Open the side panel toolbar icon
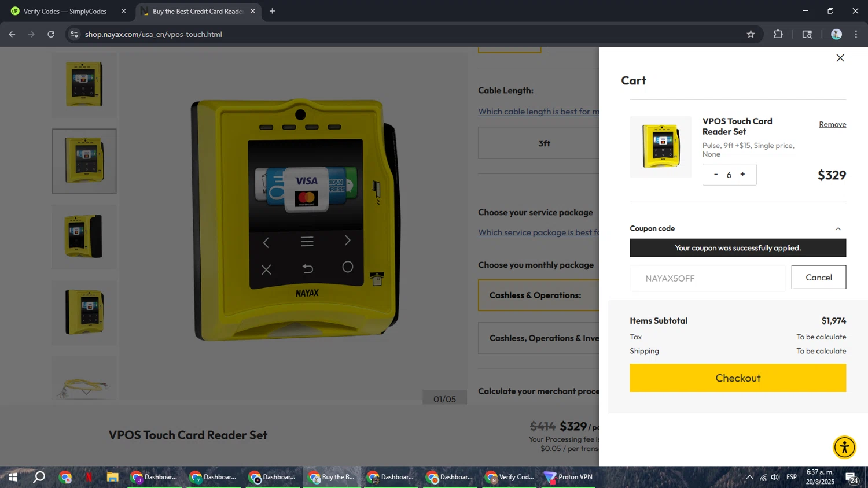Viewport: 868px width, 488px height. coord(807,34)
